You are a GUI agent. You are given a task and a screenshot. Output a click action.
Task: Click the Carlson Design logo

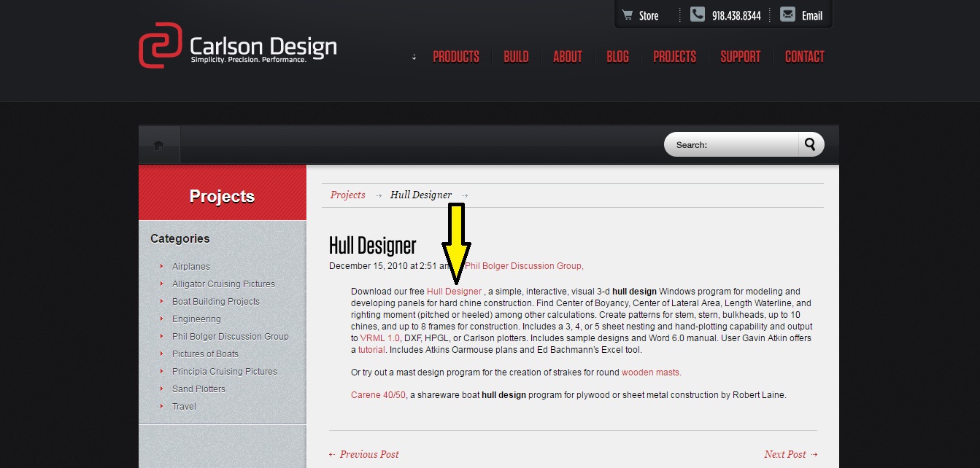click(238, 45)
